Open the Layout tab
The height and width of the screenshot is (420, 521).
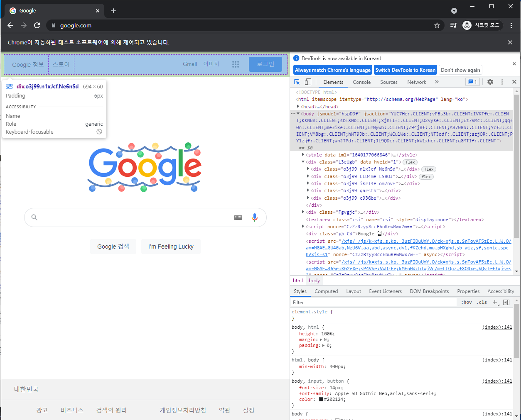(354, 291)
